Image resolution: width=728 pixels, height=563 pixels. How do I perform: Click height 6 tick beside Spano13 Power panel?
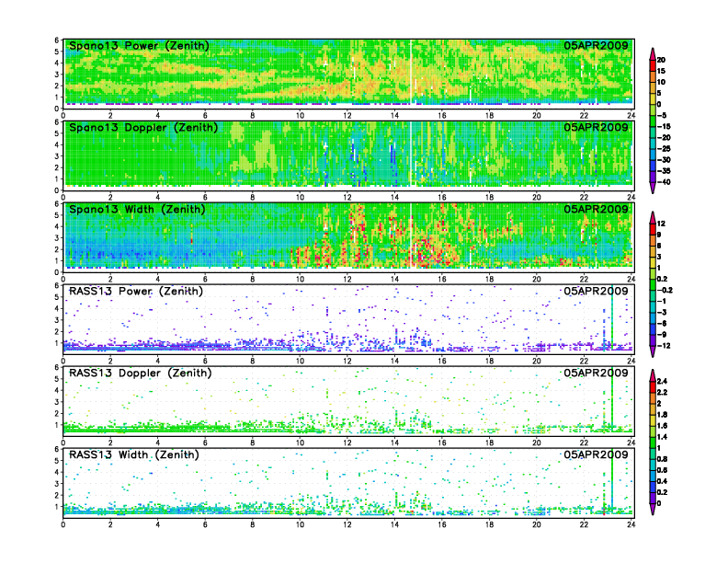coord(57,40)
